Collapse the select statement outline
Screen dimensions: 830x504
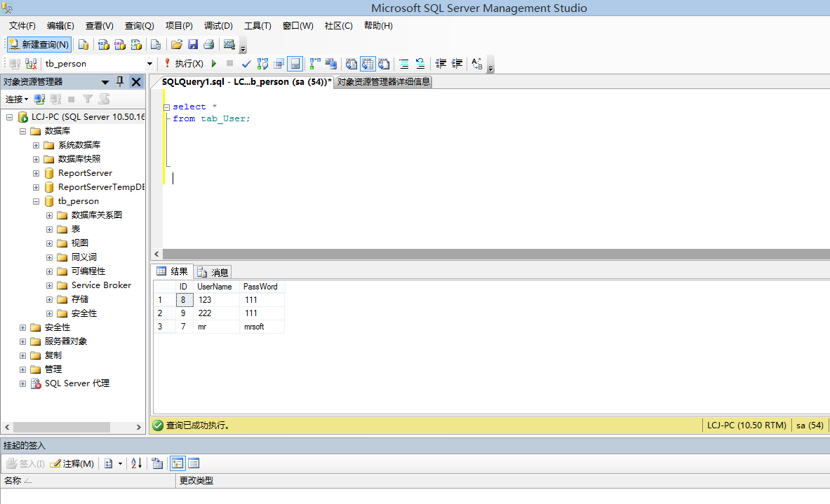click(167, 107)
